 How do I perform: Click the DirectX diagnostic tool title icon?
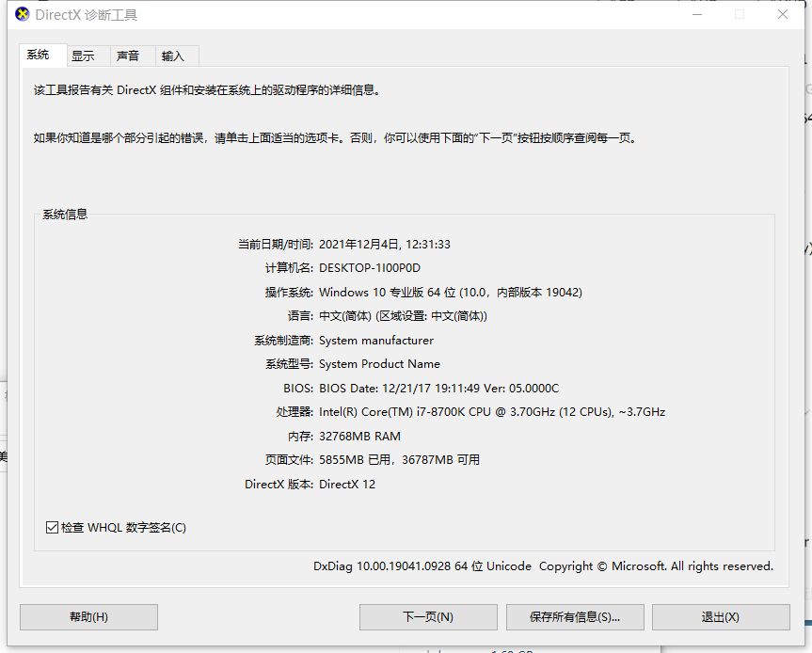click(x=23, y=14)
